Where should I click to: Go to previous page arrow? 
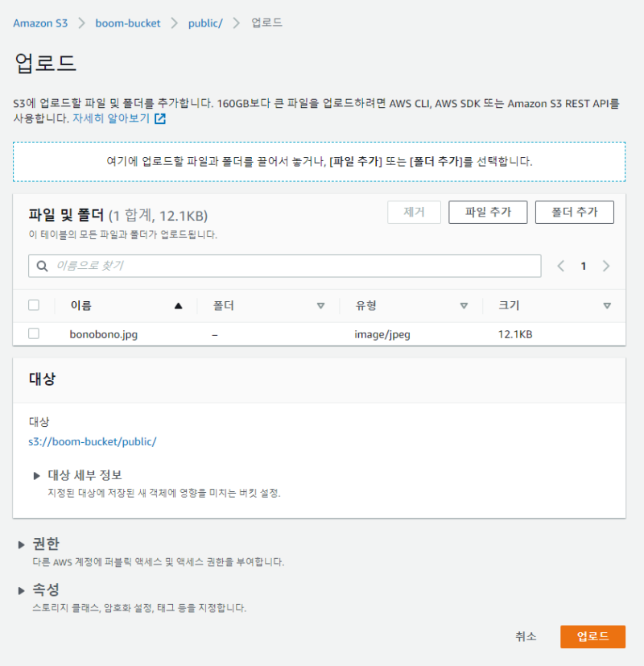click(x=561, y=266)
